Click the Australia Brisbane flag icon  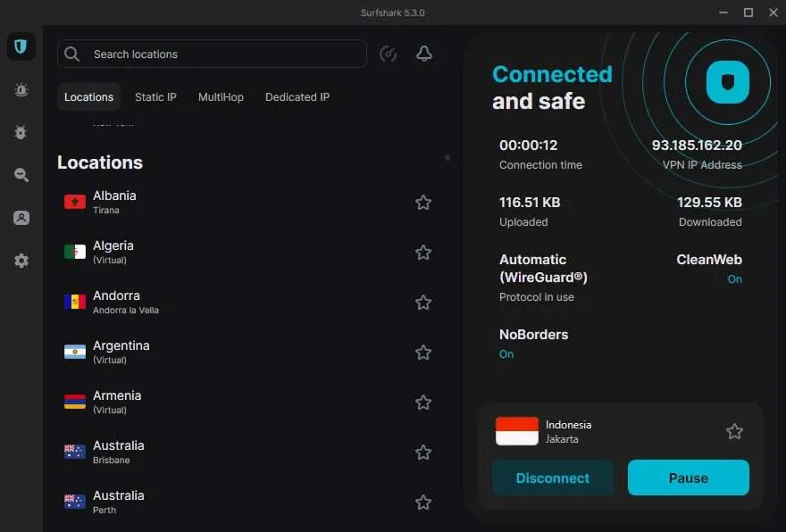point(75,452)
